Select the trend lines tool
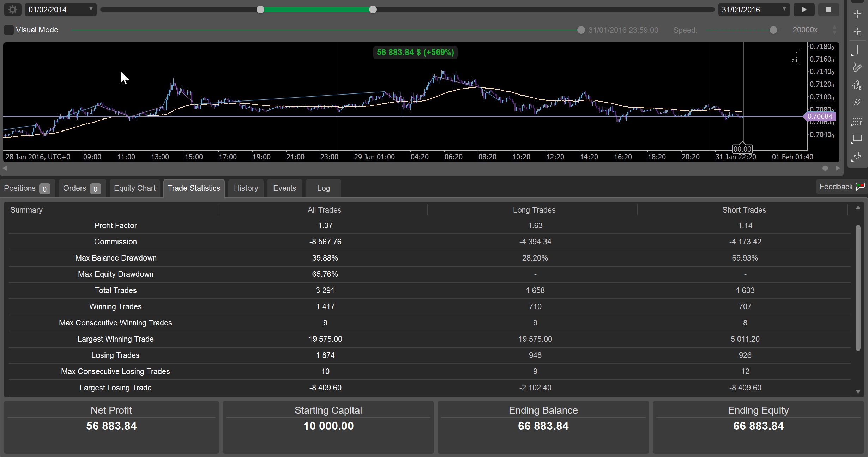The width and height of the screenshot is (868, 457). 857,102
